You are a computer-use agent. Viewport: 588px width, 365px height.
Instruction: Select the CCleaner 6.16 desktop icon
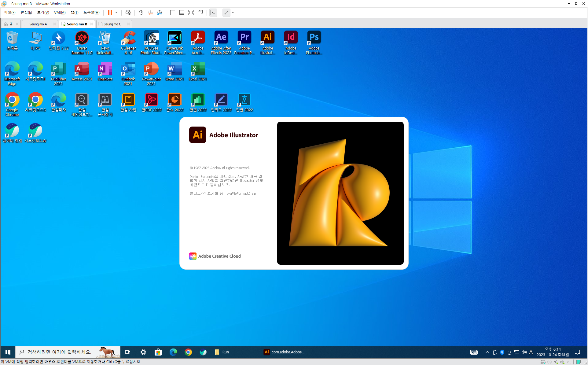[x=128, y=42]
